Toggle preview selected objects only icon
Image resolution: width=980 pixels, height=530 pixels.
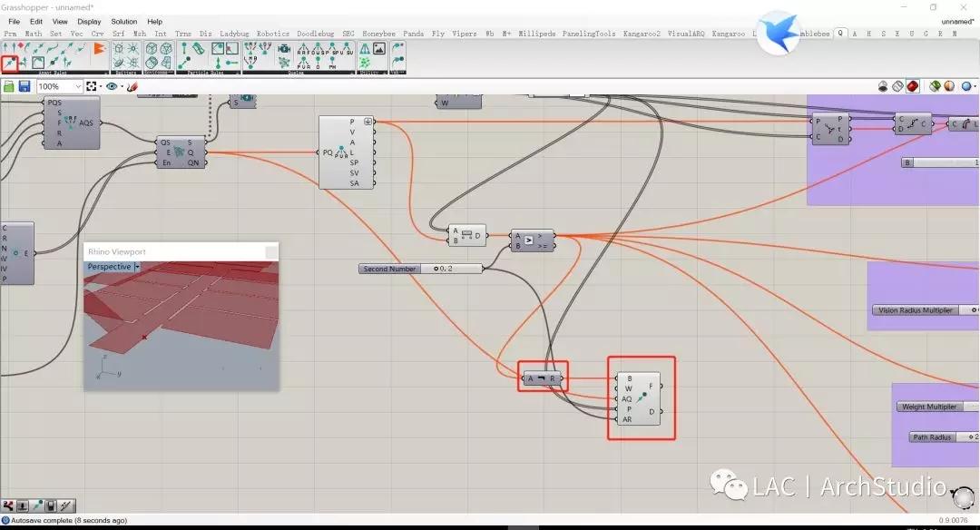[x=935, y=86]
